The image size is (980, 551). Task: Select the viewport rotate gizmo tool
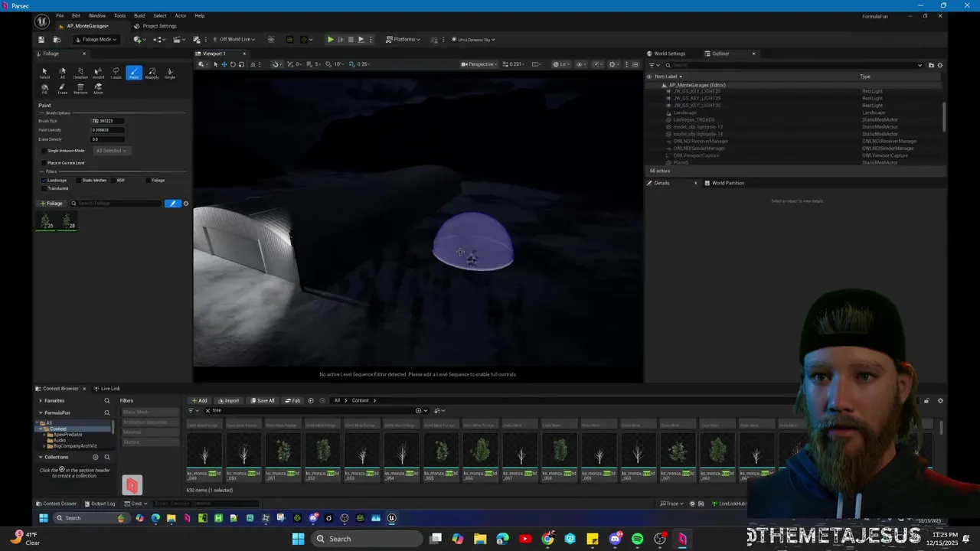click(x=233, y=64)
